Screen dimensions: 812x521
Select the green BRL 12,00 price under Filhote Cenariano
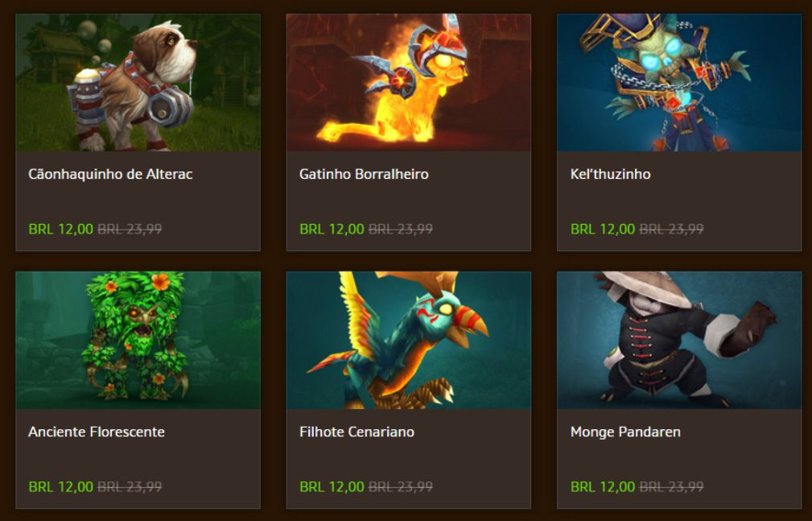[x=332, y=487]
